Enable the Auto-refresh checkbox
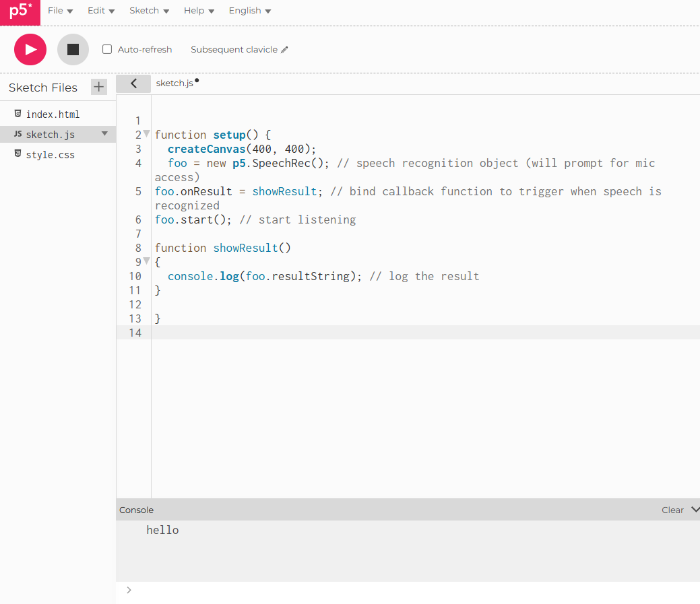 [107, 49]
